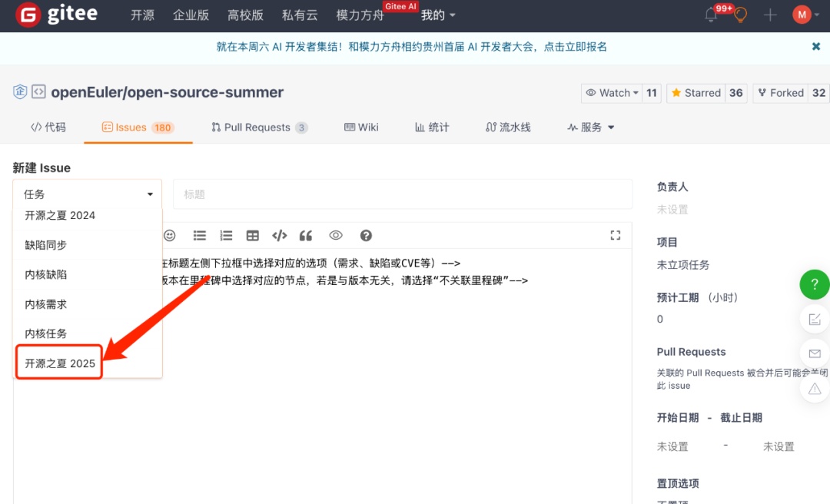
Task: Open the 服务 dropdown menu
Action: coord(591,128)
